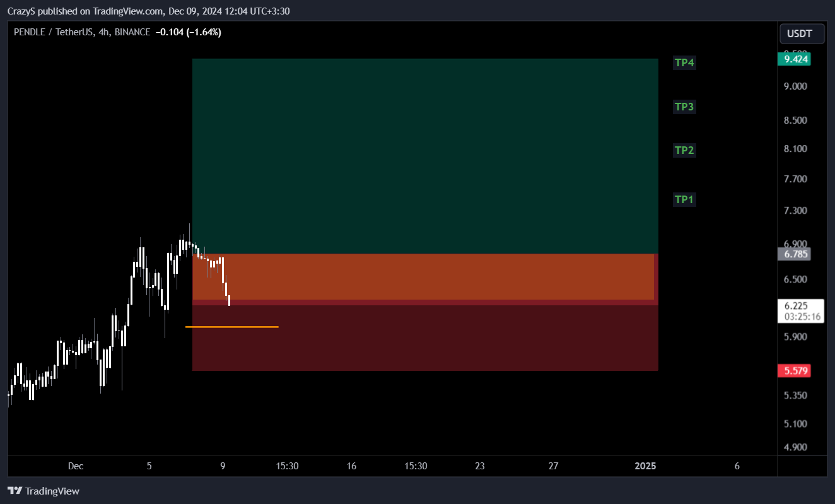
Task: Click the 5.100 price axis label
Action: pyautogui.click(x=796, y=424)
